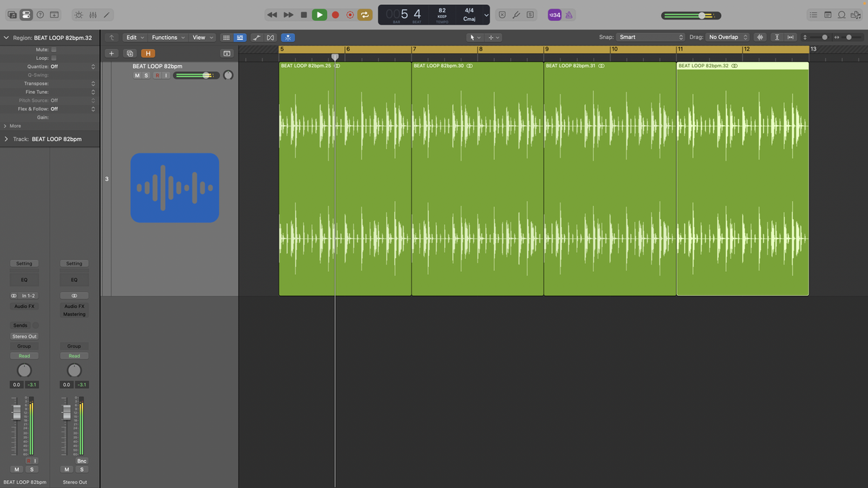
Task: Open the Flex & Follow popup
Action: tap(72, 108)
